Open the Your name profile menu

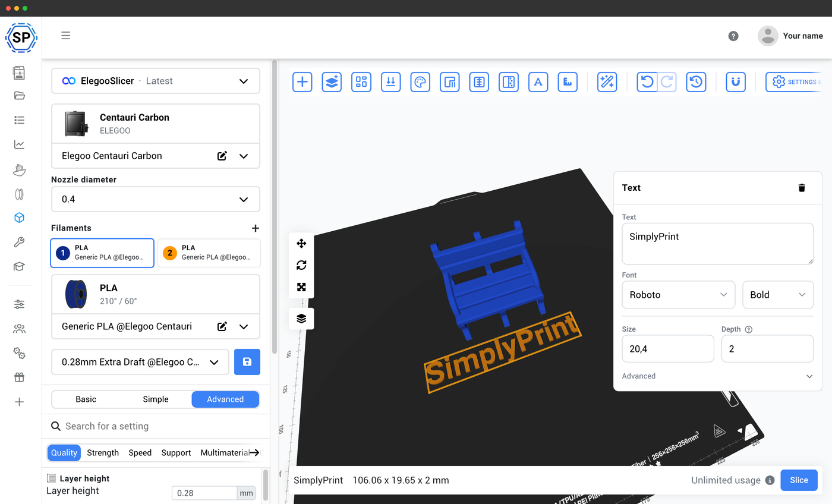[x=790, y=36]
